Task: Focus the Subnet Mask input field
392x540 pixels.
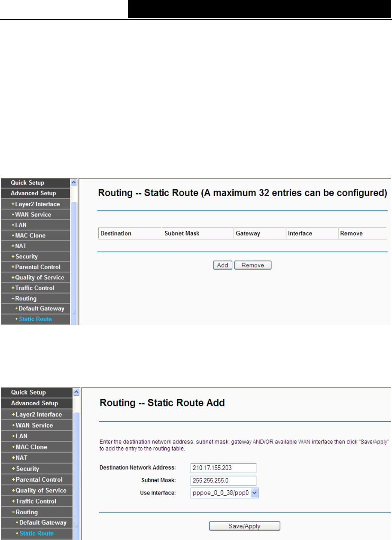Action: (x=223, y=480)
